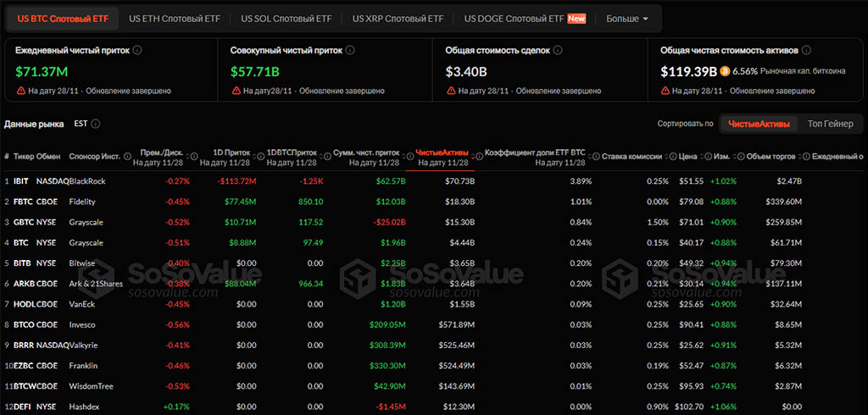
Task: Toggle sorting to ЧистыеАктивы
Action: (x=759, y=124)
